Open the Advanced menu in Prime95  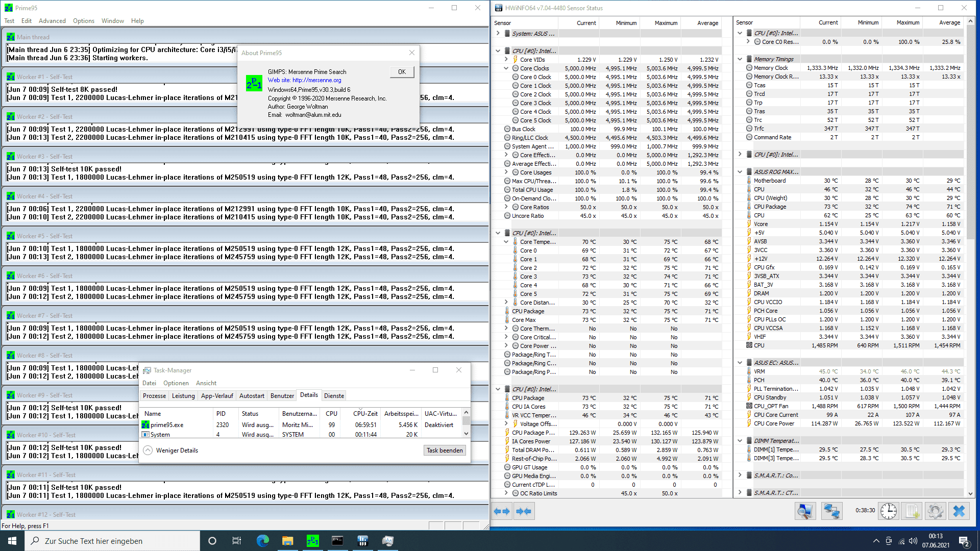(x=52, y=21)
